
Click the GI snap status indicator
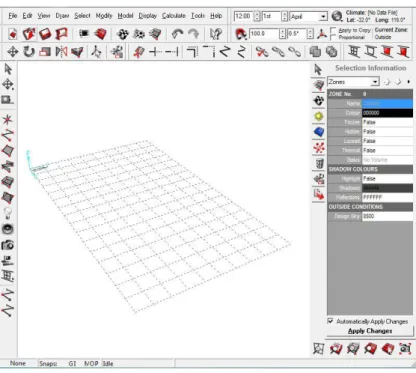[72, 364]
